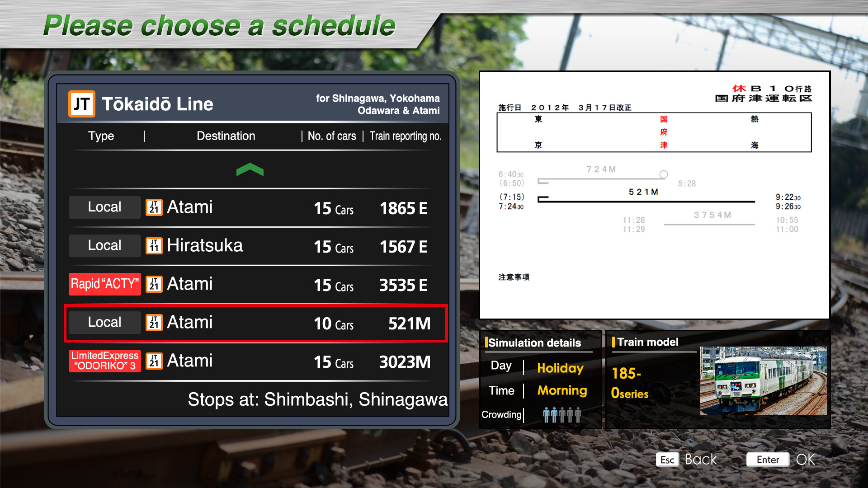Image resolution: width=868 pixels, height=488 pixels.
Task: Click the 185-0 series train photo thumbnail
Action: pos(763,381)
